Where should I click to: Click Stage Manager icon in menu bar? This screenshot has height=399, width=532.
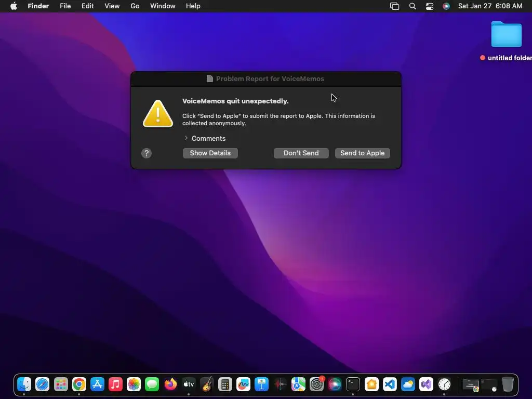tap(395, 6)
